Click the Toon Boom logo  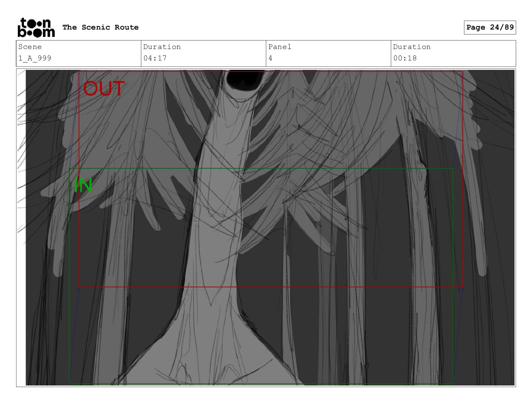pos(36,28)
